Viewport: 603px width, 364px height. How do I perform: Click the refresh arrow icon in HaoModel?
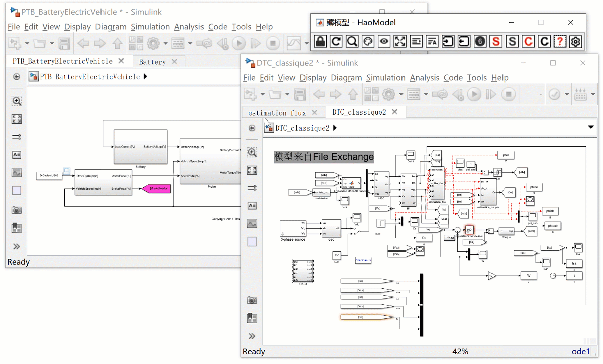[x=336, y=41]
